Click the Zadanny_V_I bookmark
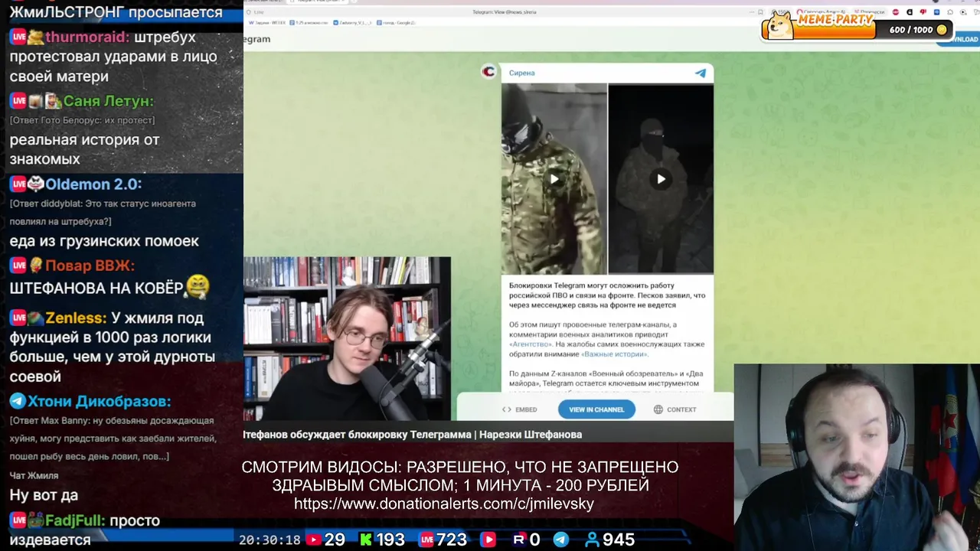980x551 pixels. 353,23
